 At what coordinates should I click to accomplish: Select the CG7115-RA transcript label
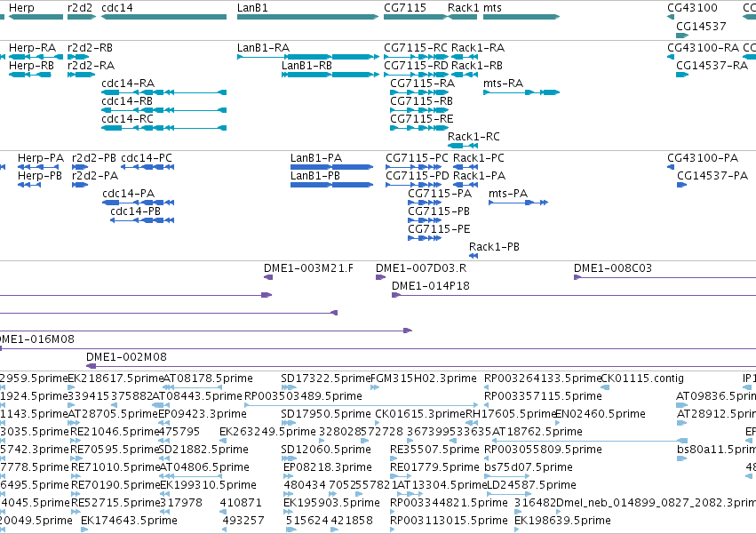422,84
